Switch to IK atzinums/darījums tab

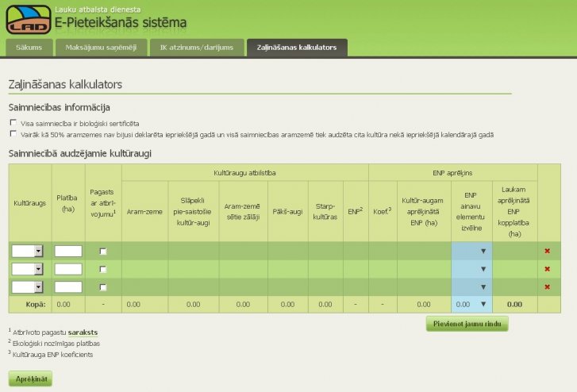click(197, 48)
